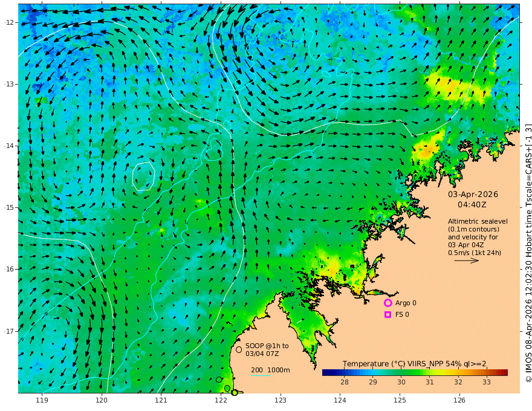Click the 'FS 0' legend label
The image size is (532, 411).
tap(402, 315)
